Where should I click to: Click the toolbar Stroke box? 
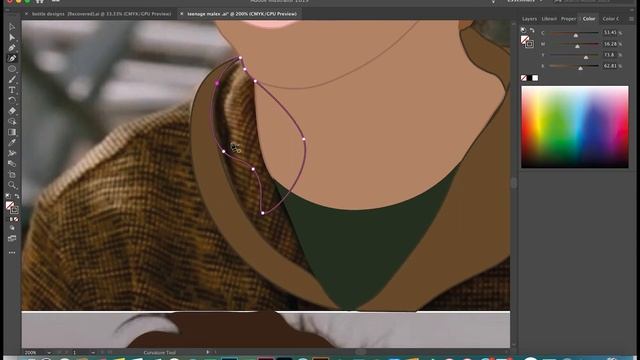pos(15,210)
